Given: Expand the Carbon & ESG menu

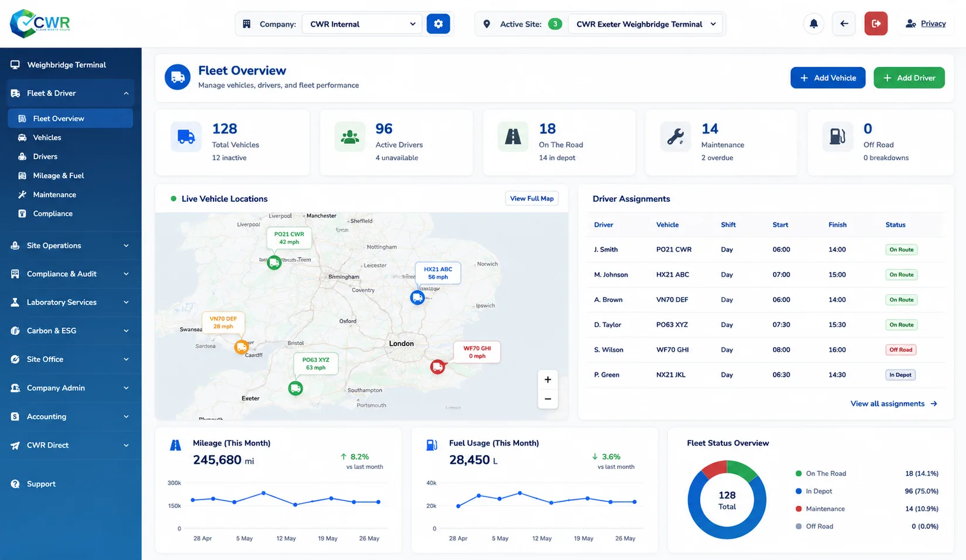Looking at the screenshot, I should (x=71, y=331).
